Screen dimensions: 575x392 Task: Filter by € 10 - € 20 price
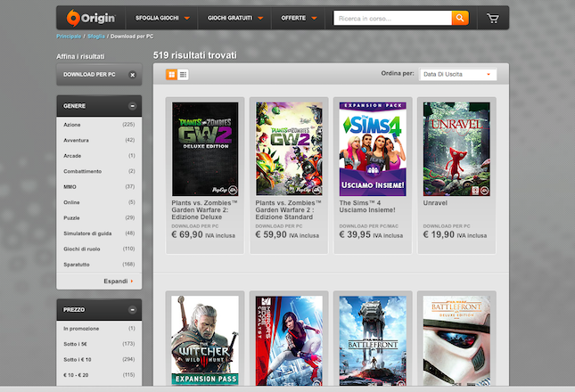99,375
